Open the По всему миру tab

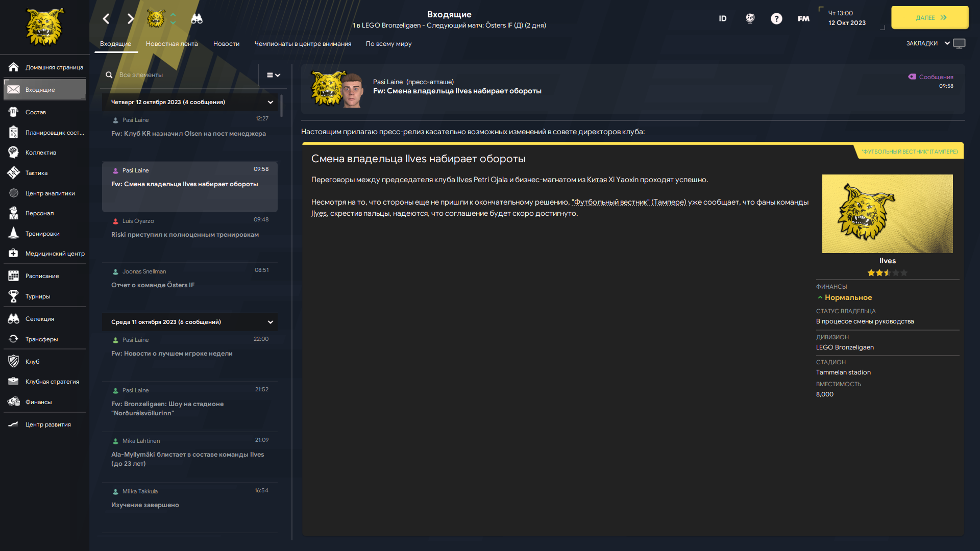388,44
